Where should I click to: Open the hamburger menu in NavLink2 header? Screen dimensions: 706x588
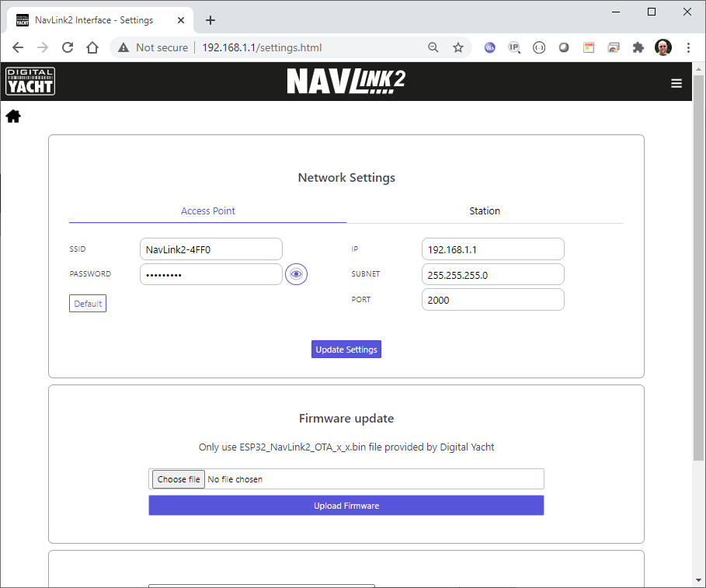pos(676,83)
